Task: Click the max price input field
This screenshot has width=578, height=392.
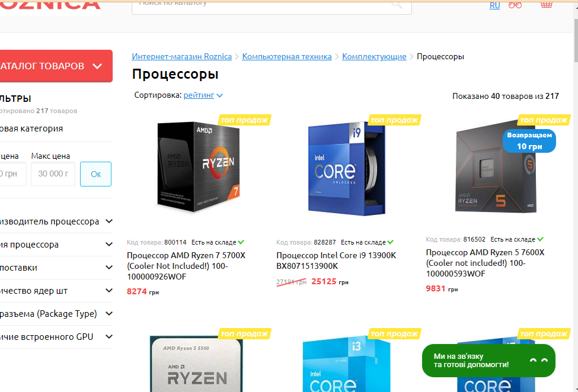Action: (53, 173)
